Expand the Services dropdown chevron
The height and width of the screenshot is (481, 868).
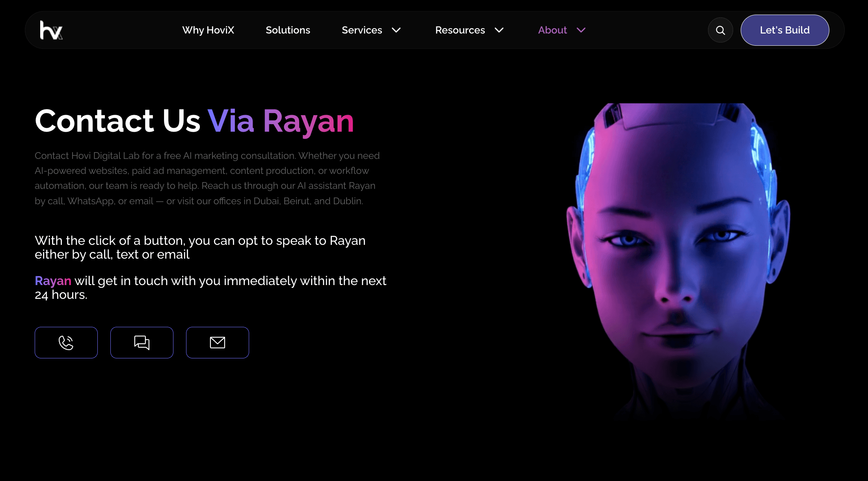pos(396,30)
